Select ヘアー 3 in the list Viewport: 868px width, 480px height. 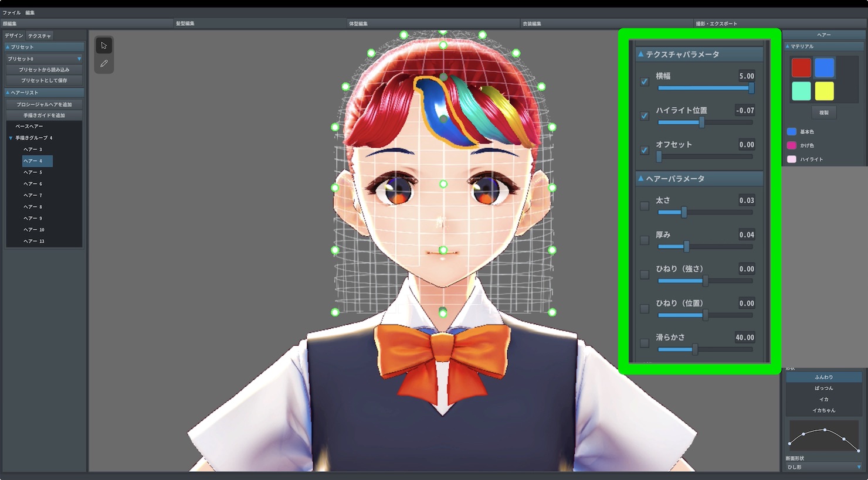(x=33, y=149)
